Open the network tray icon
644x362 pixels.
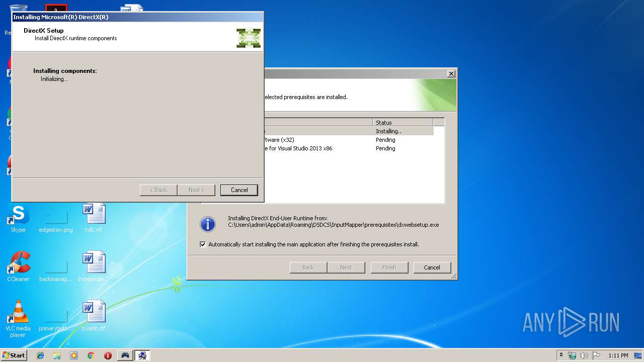572,355
